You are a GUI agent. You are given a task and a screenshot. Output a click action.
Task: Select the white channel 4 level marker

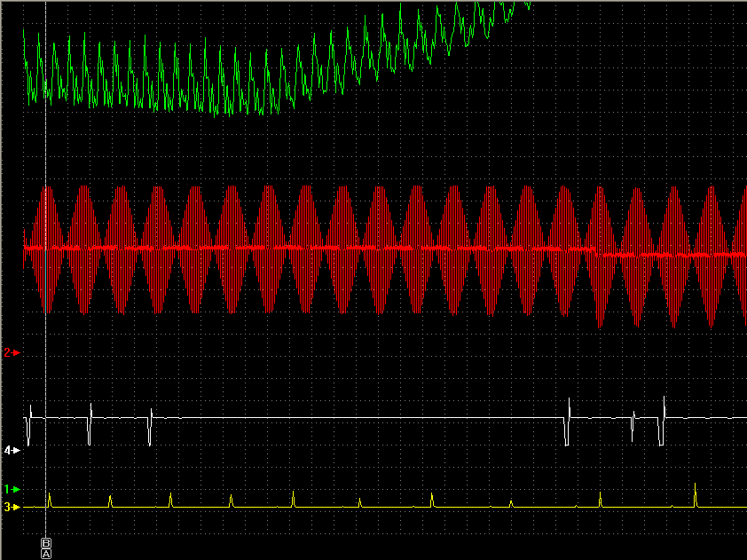click(x=12, y=451)
